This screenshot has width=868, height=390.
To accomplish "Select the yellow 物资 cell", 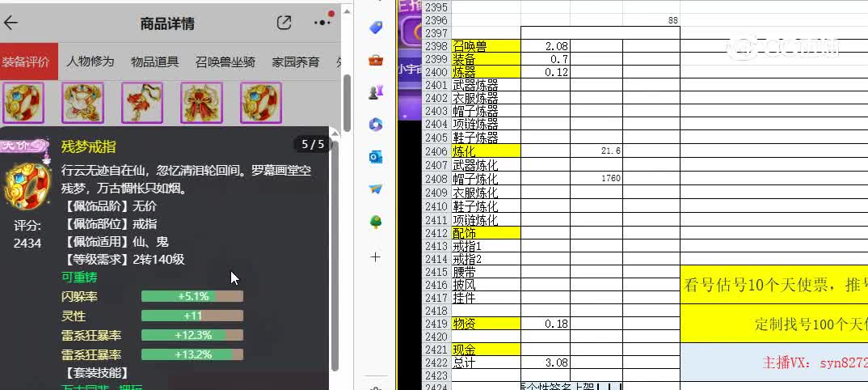I will pyautogui.click(x=486, y=324).
